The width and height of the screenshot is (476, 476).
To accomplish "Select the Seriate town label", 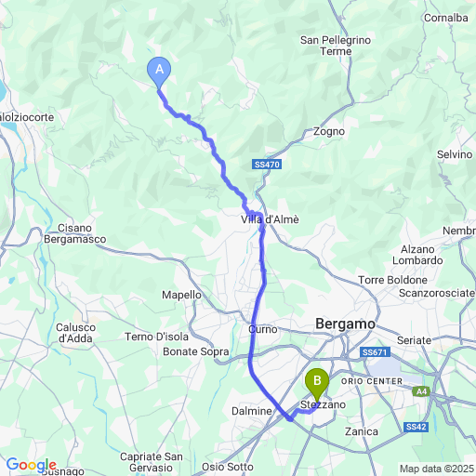I will pyautogui.click(x=415, y=340).
